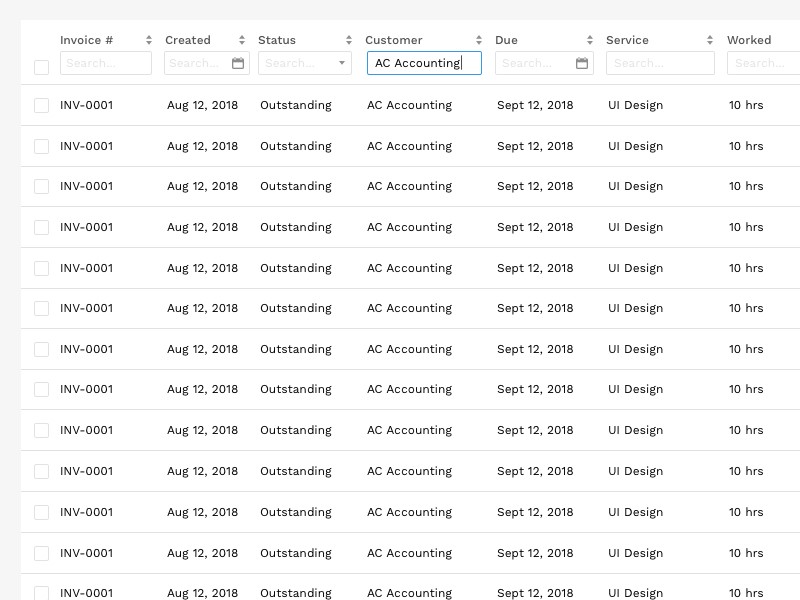Click the Worked column header

click(749, 40)
